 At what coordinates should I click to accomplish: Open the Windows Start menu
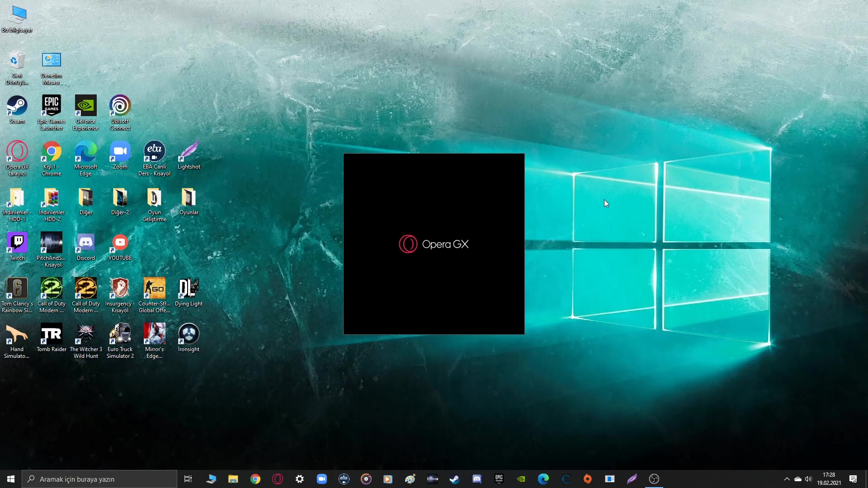click(11, 479)
